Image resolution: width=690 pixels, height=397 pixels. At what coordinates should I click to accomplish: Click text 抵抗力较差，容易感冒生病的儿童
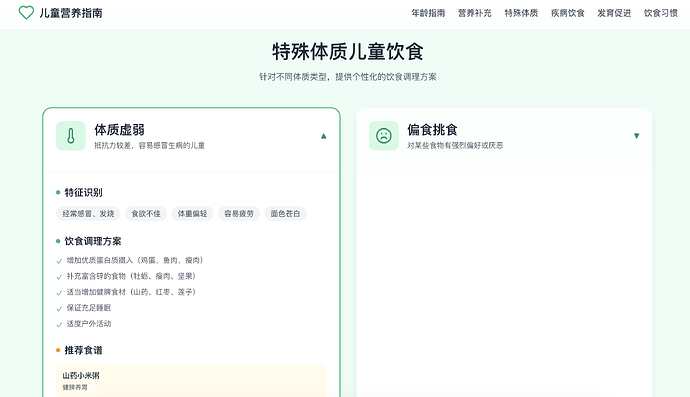tap(150, 145)
